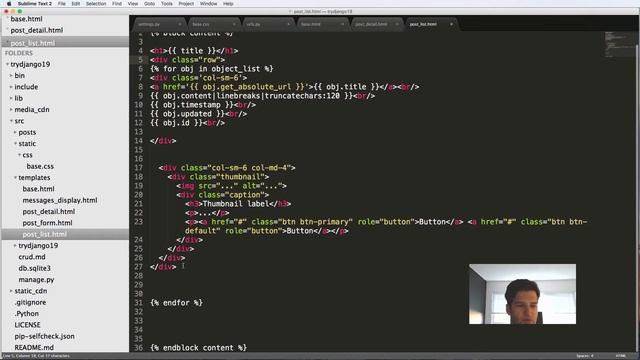Open crud.md in the sidebar
The image size is (640, 360).
pos(32,257)
